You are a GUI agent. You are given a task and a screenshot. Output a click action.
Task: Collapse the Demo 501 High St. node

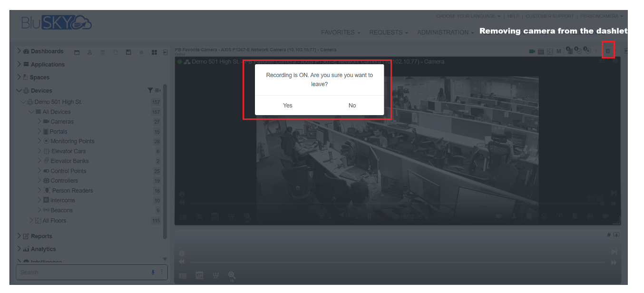[23, 102]
